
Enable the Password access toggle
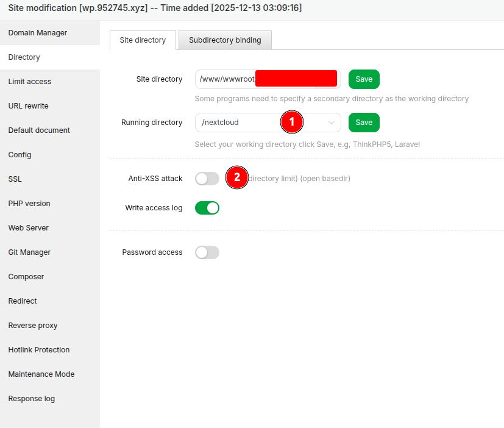pyautogui.click(x=207, y=252)
